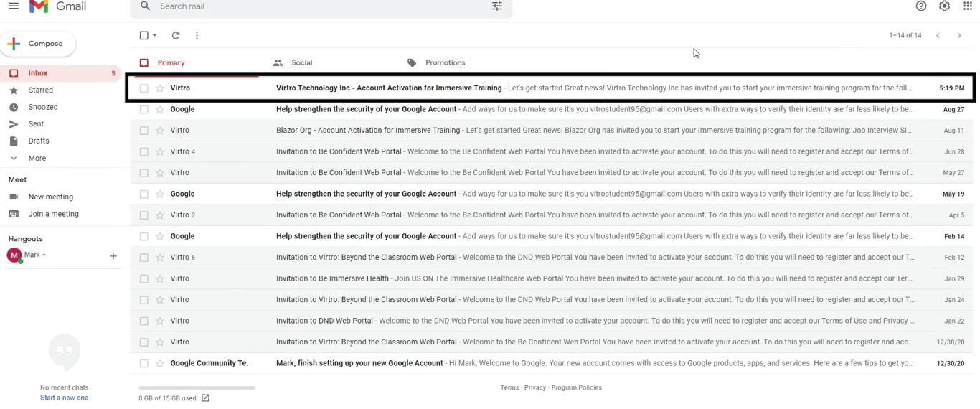Screen dimensions: 980x409
Task: Click the Start a new one link
Action: coord(64,398)
